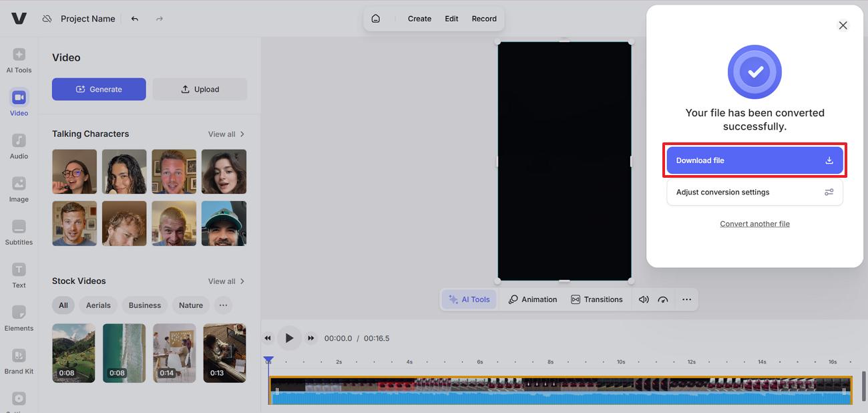This screenshot has width=868, height=413.
Task: Select the Video sidebar icon
Action: pyautogui.click(x=19, y=103)
